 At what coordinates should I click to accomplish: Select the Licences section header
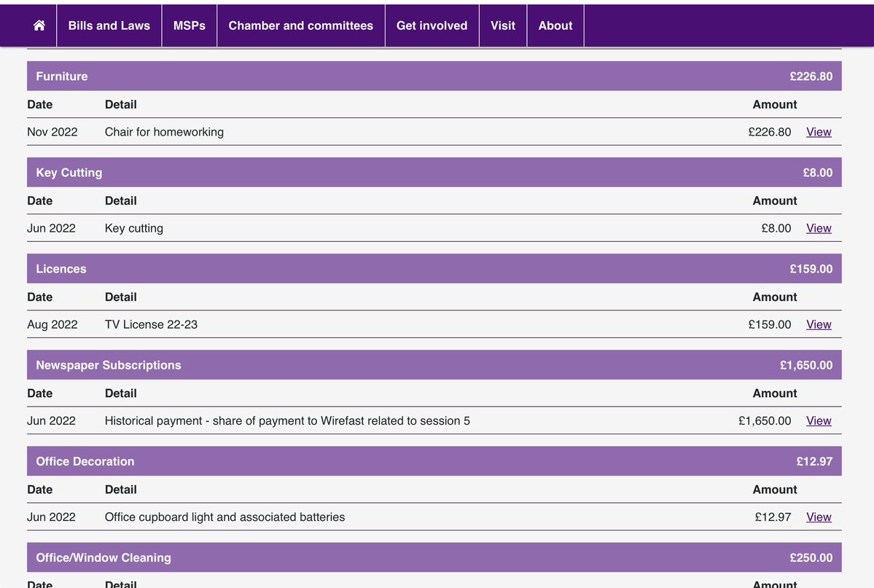434,269
